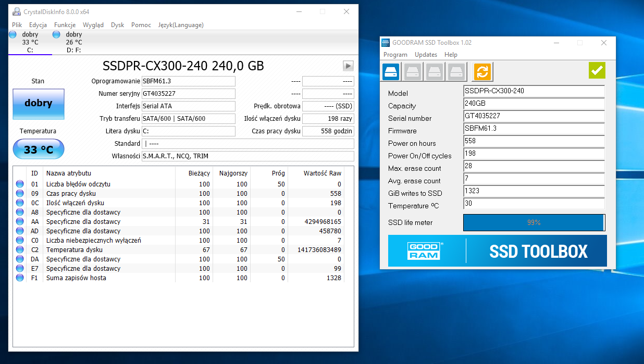Click the Tryb transferu field SATA/600
The width and height of the screenshot is (644, 364).
pyautogui.click(x=188, y=119)
